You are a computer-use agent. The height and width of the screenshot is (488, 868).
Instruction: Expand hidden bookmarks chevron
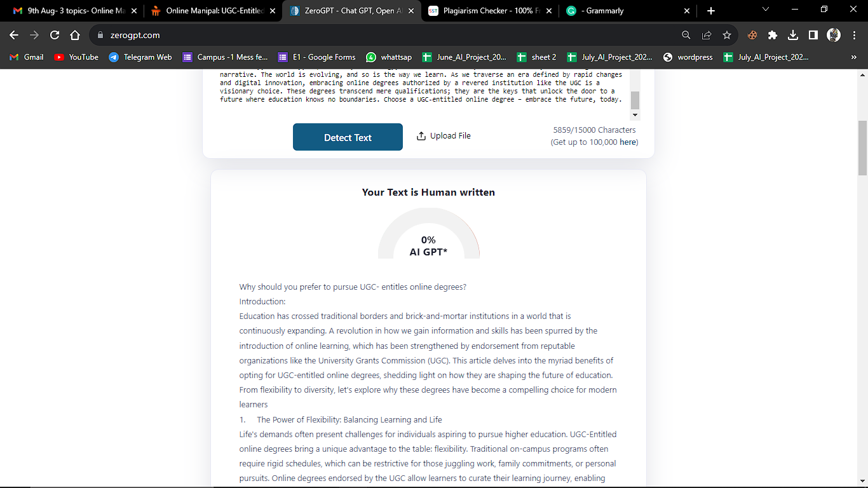coord(853,57)
